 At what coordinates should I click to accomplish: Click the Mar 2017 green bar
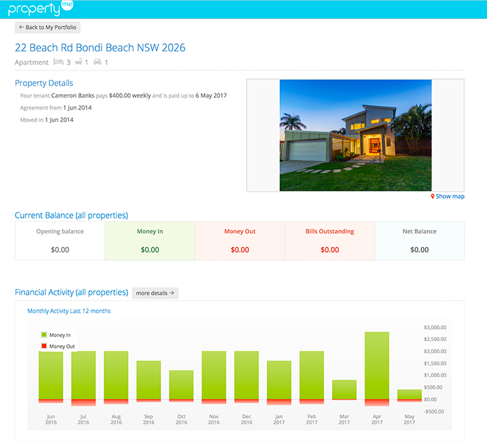tap(344, 390)
